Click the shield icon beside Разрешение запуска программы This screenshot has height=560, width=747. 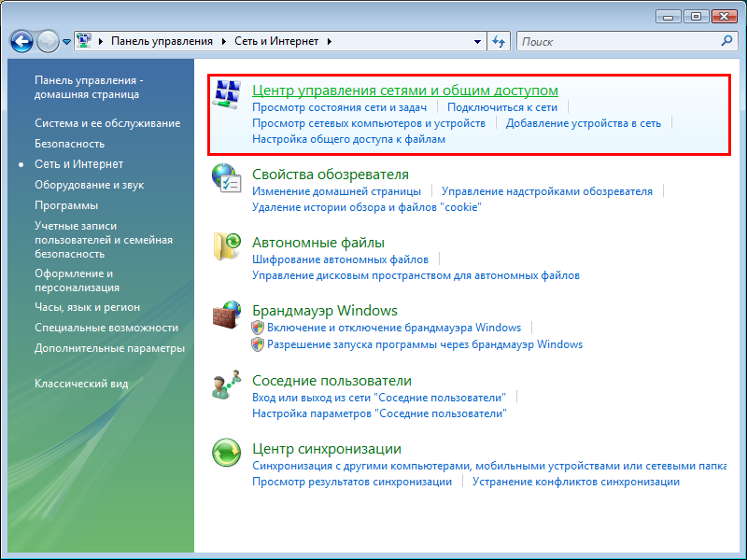point(258,344)
